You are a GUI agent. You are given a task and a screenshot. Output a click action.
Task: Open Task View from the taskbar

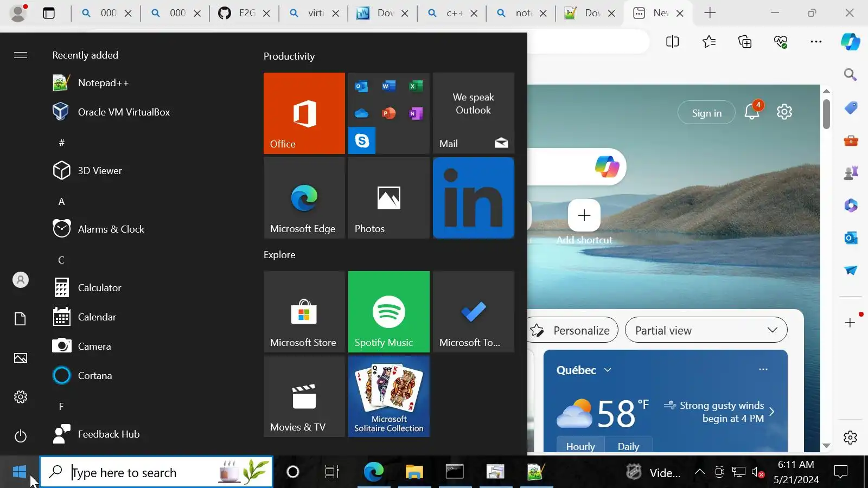tap(331, 472)
